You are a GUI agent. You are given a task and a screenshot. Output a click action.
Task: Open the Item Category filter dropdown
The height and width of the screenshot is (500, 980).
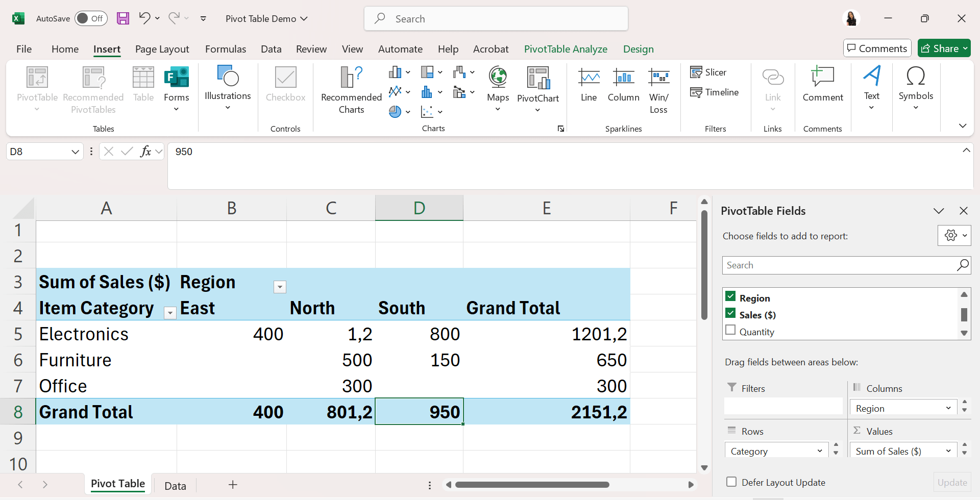(170, 313)
